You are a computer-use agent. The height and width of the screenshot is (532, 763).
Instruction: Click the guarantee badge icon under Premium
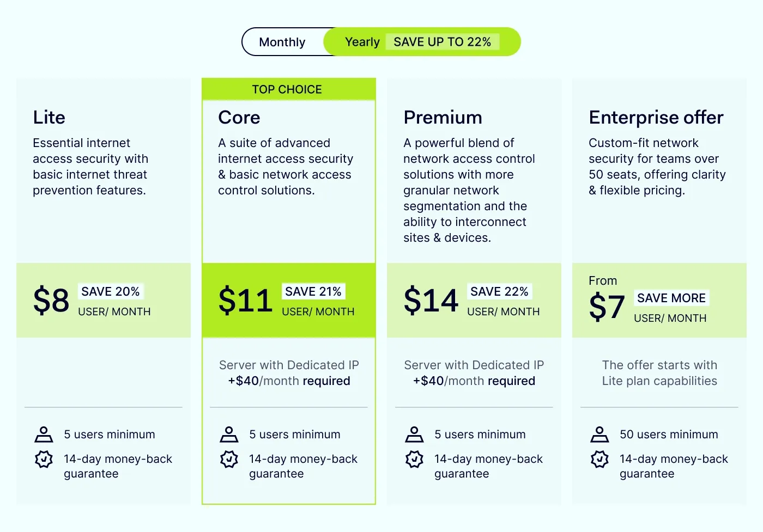click(x=414, y=459)
